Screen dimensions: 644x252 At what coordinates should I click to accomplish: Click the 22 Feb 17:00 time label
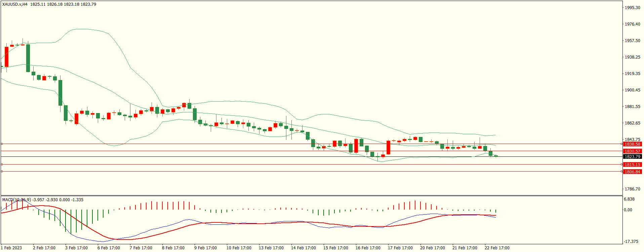coord(497,248)
